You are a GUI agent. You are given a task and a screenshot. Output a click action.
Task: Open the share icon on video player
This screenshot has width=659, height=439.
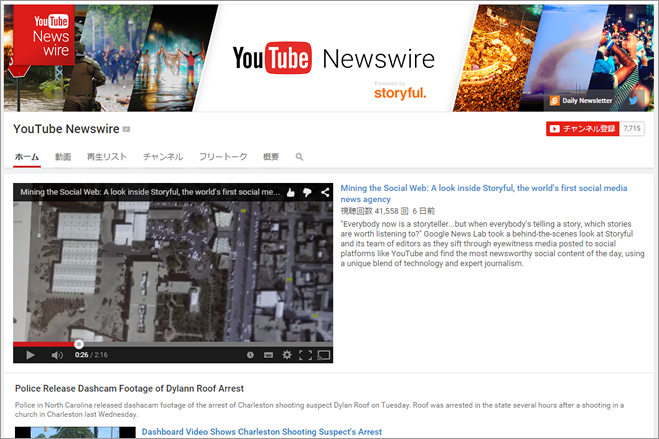point(325,192)
